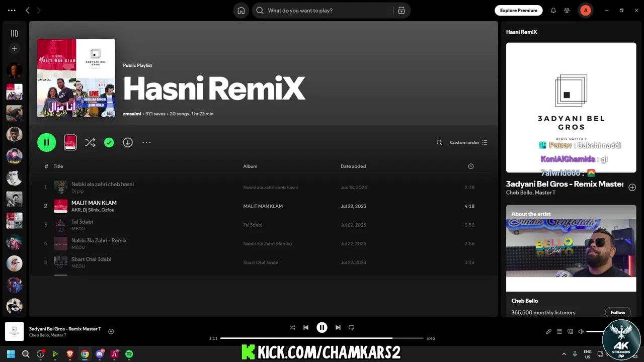
Task: Follow Cheb Bello
Action: click(x=618, y=312)
